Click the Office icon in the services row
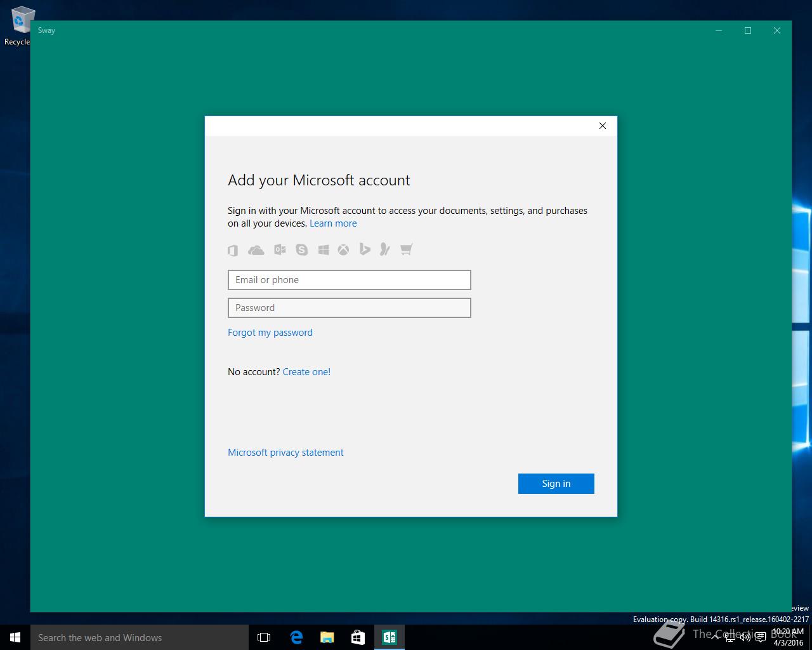 233,250
